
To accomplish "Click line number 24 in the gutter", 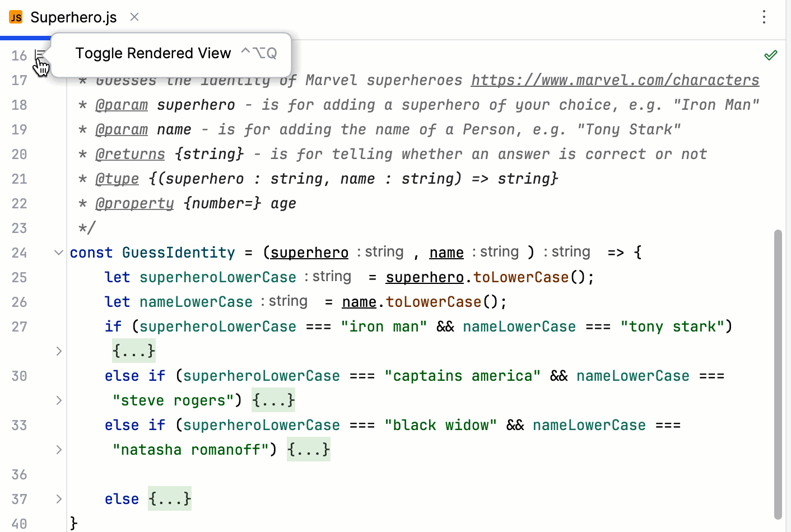I will coord(18,253).
